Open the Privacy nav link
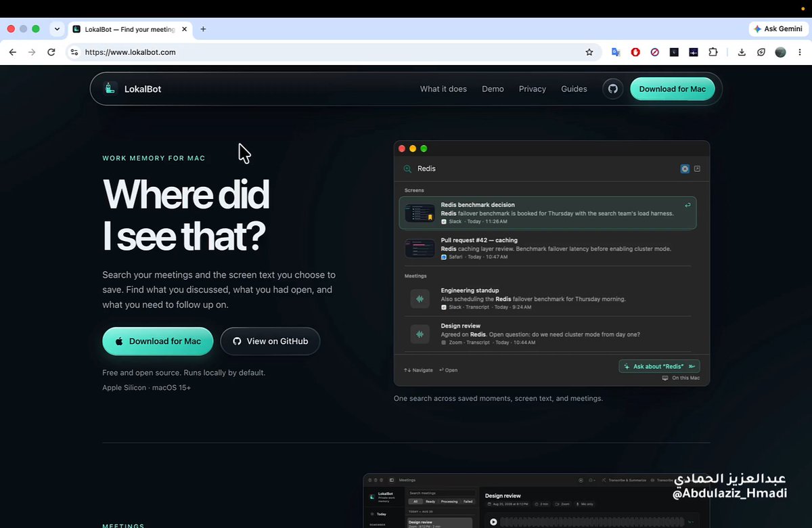Screen dimensions: 812x528 point(533,89)
